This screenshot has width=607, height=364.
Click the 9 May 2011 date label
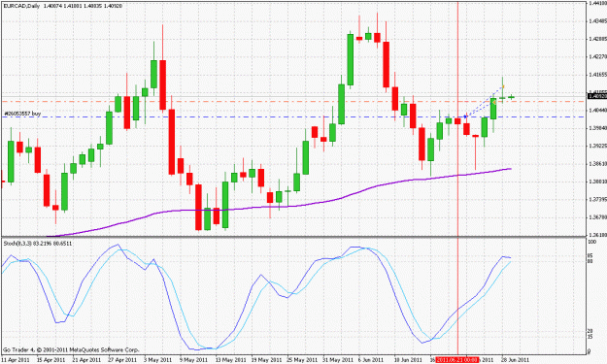click(193, 360)
